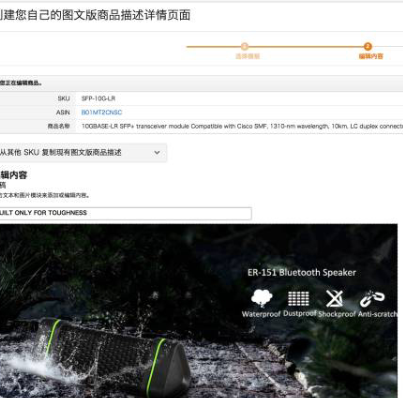Select the 选择模板 step label
This screenshot has width=403, height=398.
(x=248, y=56)
